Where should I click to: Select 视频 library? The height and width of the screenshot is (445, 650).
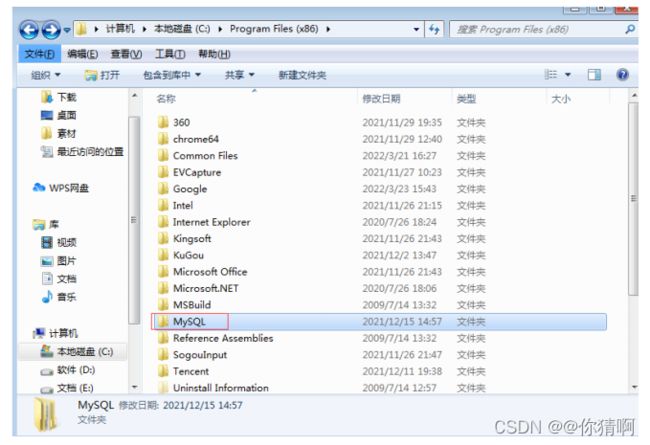click(58, 242)
